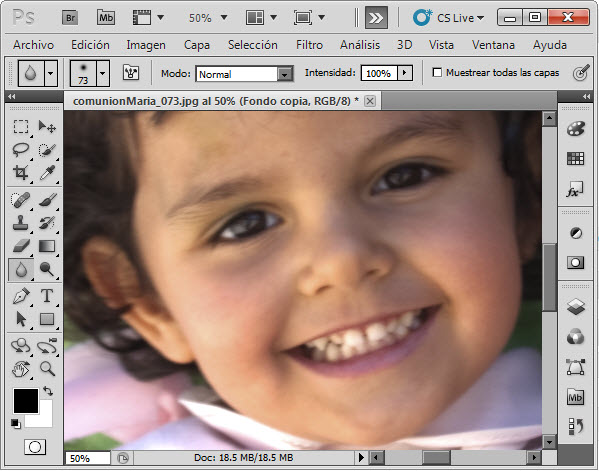Select the Rectangular Marquee tool
This screenshot has height=471, width=599.
click(21, 126)
